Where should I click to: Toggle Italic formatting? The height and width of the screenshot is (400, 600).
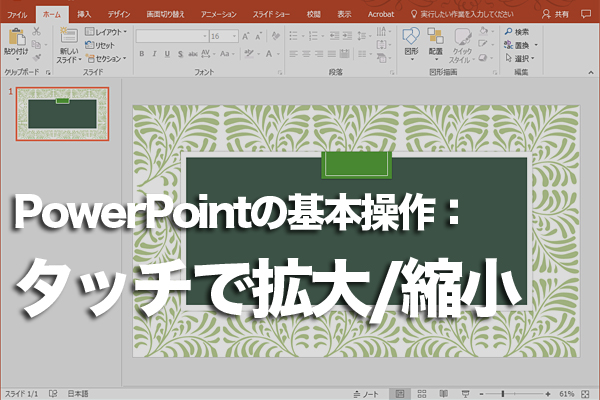pos(154,54)
